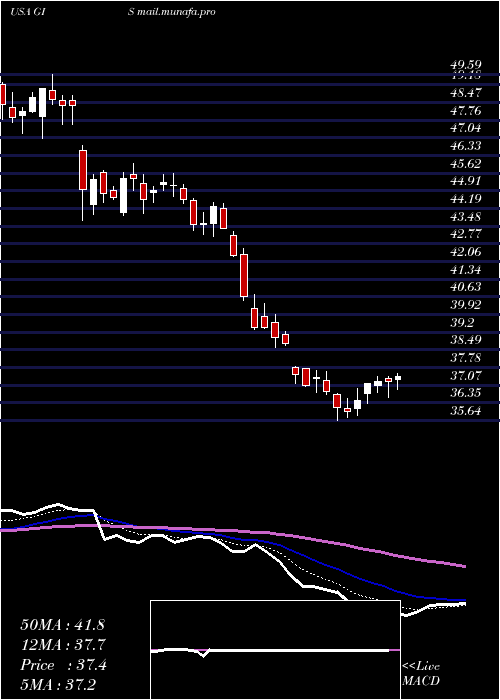Viewport: 500px width, 700px height.
Task: Click the 36.35 price axis label
Action: pyautogui.click(x=466, y=394)
